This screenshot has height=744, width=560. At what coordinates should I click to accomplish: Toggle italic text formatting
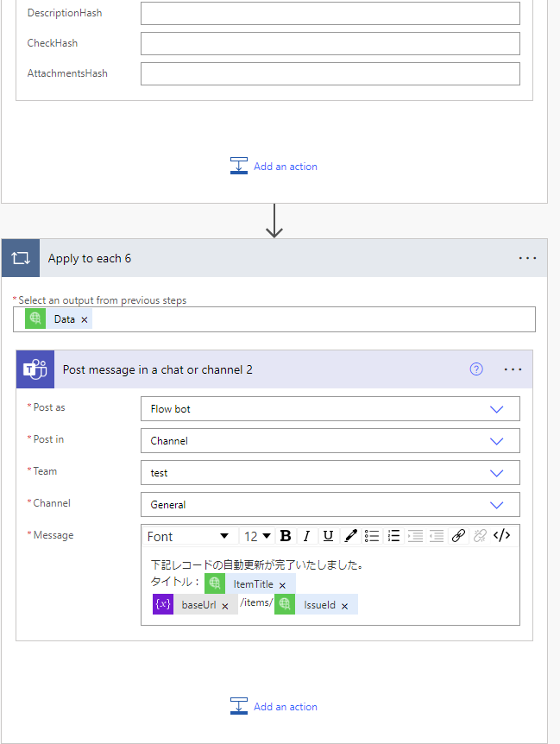pyautogui.click(x=306, y=536)
